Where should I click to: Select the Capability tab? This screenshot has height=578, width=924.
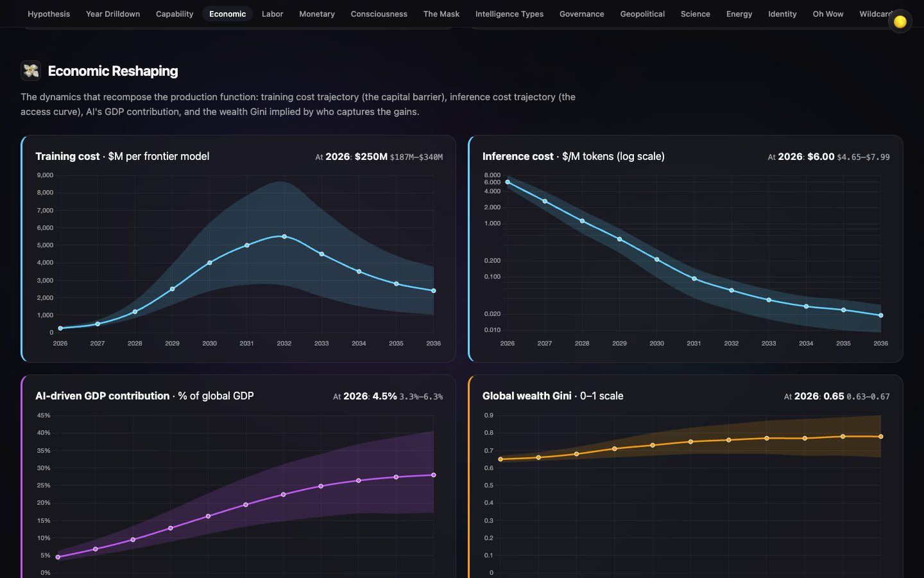[x=175, y=13]
